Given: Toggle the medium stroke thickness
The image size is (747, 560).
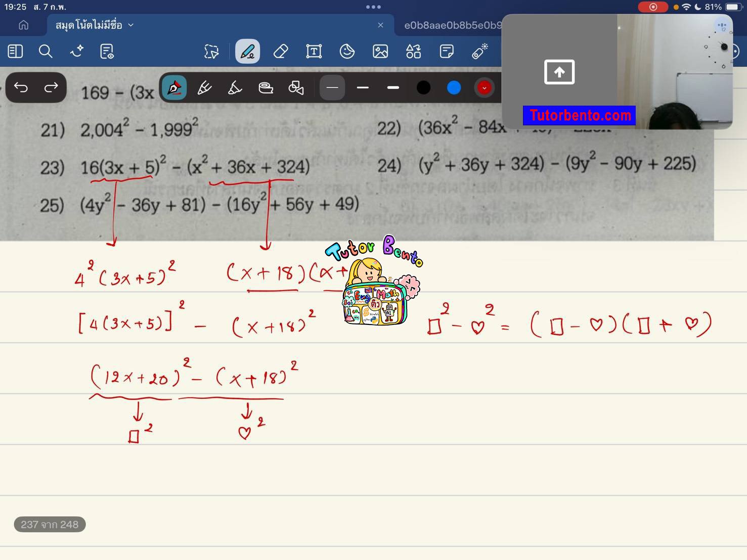Looking at the screenshot, I should (x=363, y=87).
